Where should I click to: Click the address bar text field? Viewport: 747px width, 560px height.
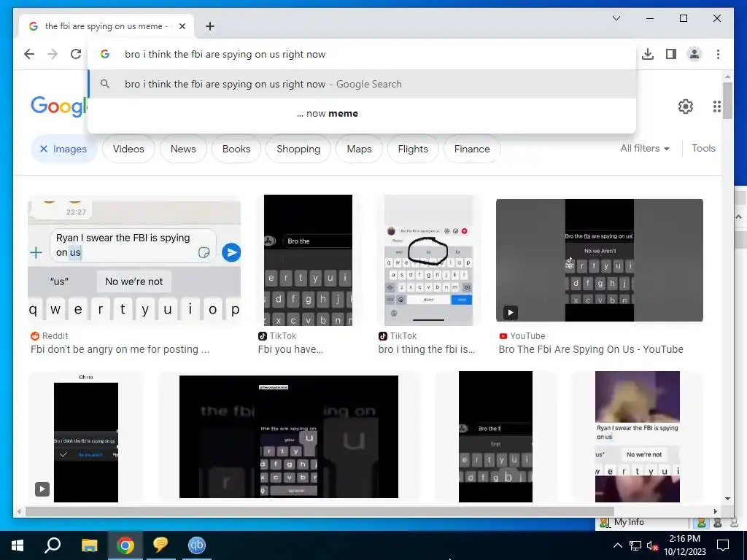[x=362, y=54]
